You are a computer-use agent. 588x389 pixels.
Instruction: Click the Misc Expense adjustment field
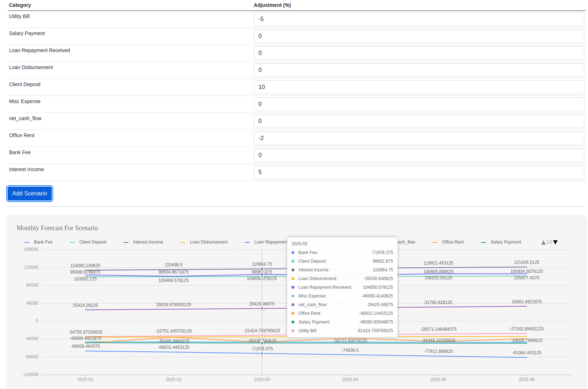point(419,104)
